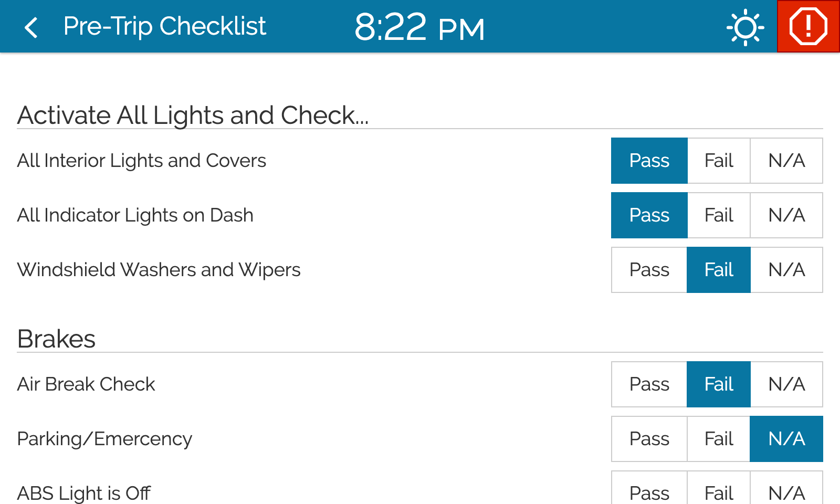Mark All Indicator Lights on Dash as Fail

click(x=719, y=215)
